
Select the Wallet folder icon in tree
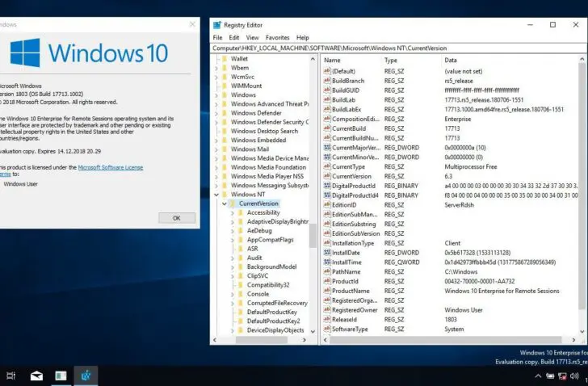tap(225, 58)
